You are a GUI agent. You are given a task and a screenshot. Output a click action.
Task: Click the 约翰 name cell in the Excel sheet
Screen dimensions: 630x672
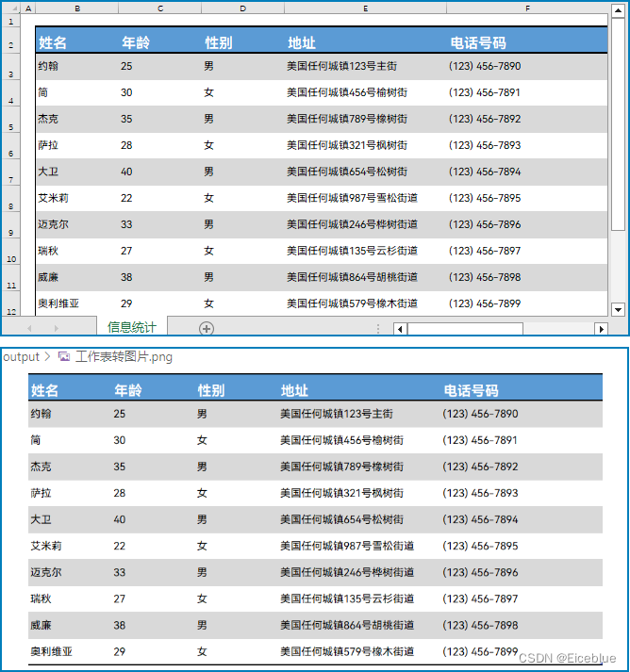[x=77, y=66]
